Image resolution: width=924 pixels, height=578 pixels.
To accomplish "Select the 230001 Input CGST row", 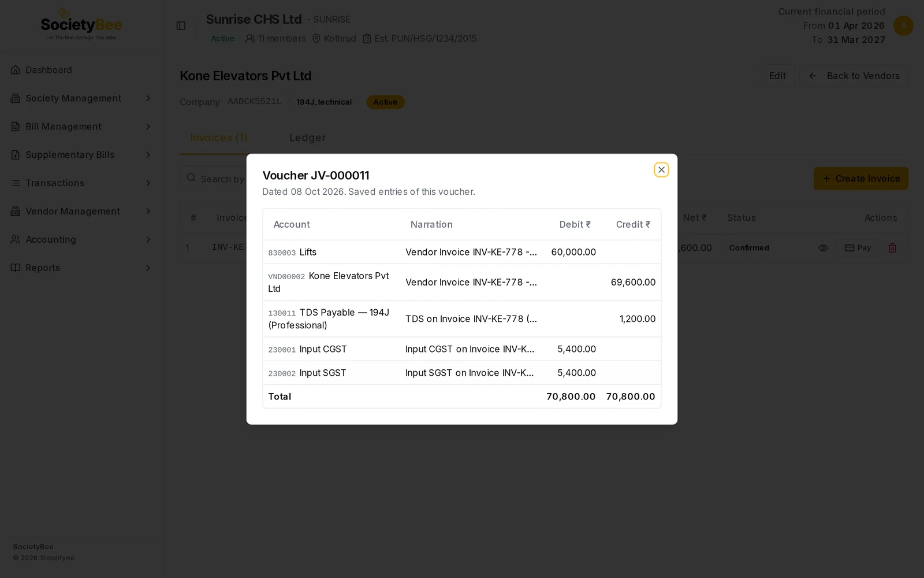I will (x=462, y=349).
